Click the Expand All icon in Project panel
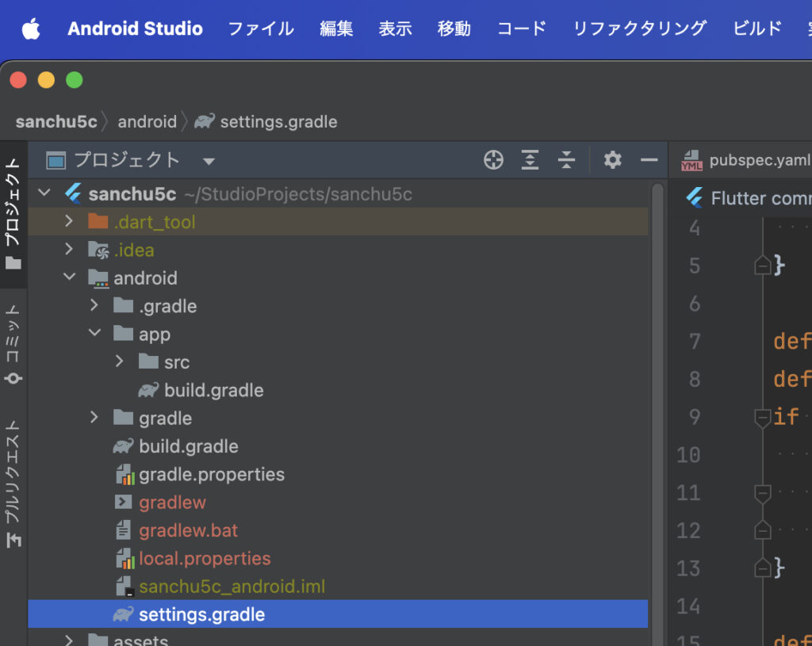Viewport: 812px width, 646px height. pos(530,160)
